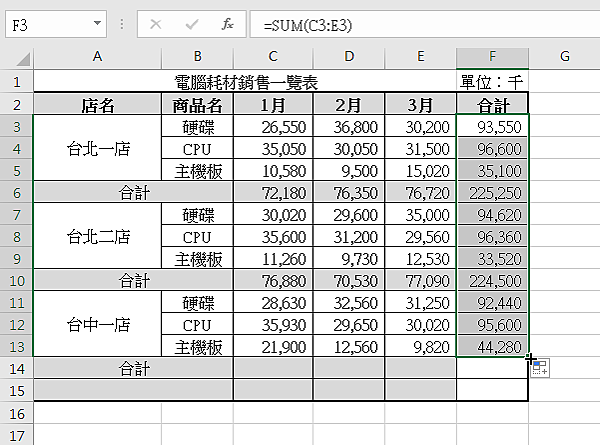Select row 14 header
Viewport: 600px width, 445px height.
pyautogui.click(x=16, y=368)
